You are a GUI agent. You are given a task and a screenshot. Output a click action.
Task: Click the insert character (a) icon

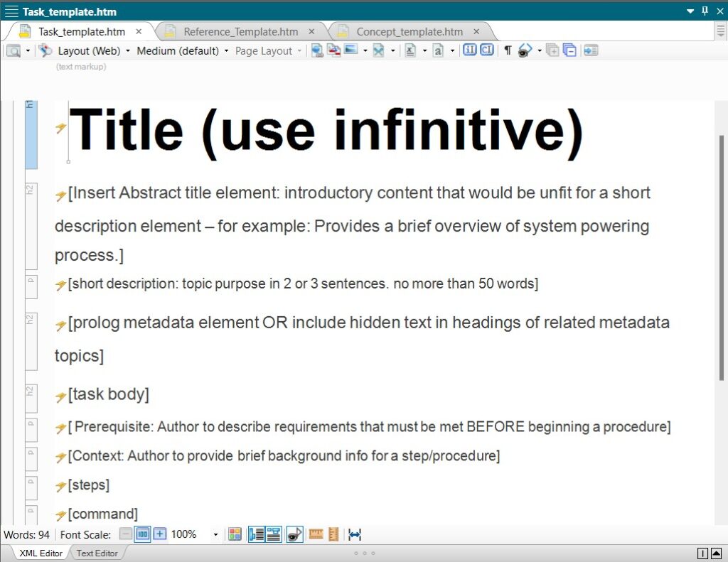(438, 50)
